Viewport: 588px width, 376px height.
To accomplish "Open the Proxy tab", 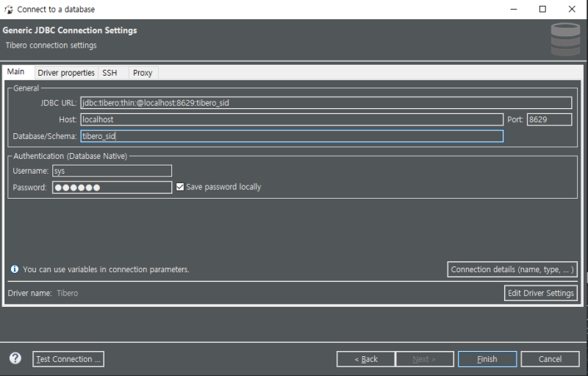I will tap(143, 73).
